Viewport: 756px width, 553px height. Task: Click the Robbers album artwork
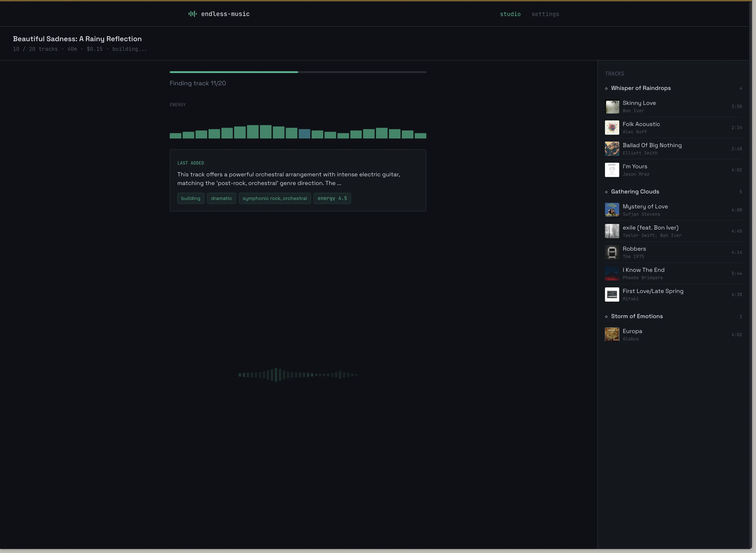[x=612, y=252]
